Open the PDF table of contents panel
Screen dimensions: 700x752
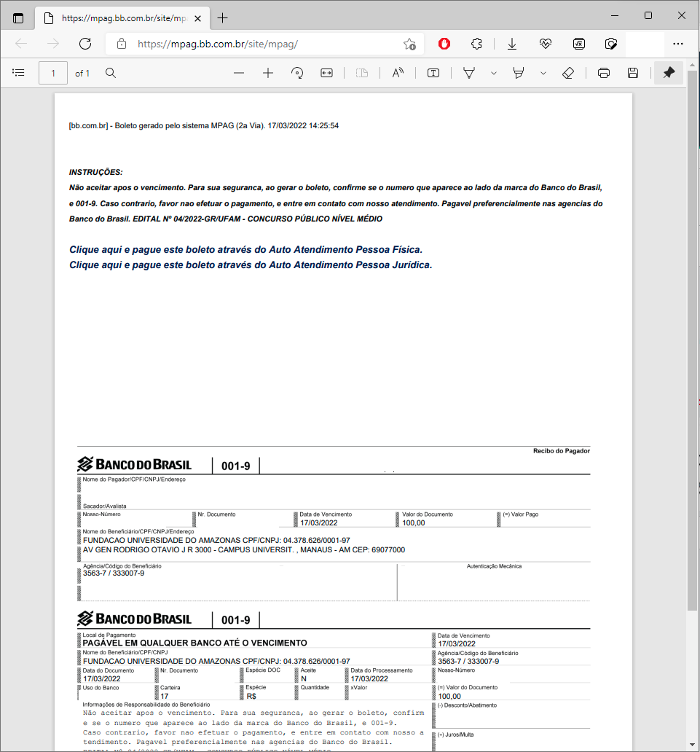(19, 73)
